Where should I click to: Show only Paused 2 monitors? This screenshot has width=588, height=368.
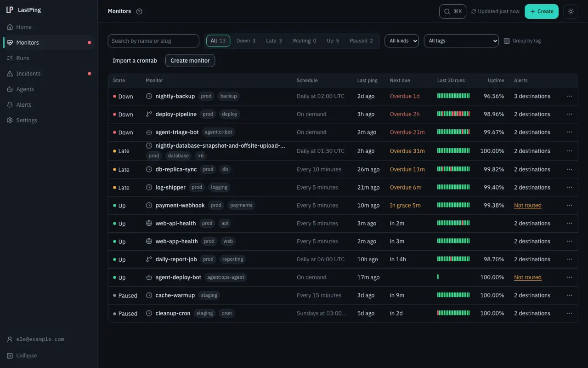(361, 41)
